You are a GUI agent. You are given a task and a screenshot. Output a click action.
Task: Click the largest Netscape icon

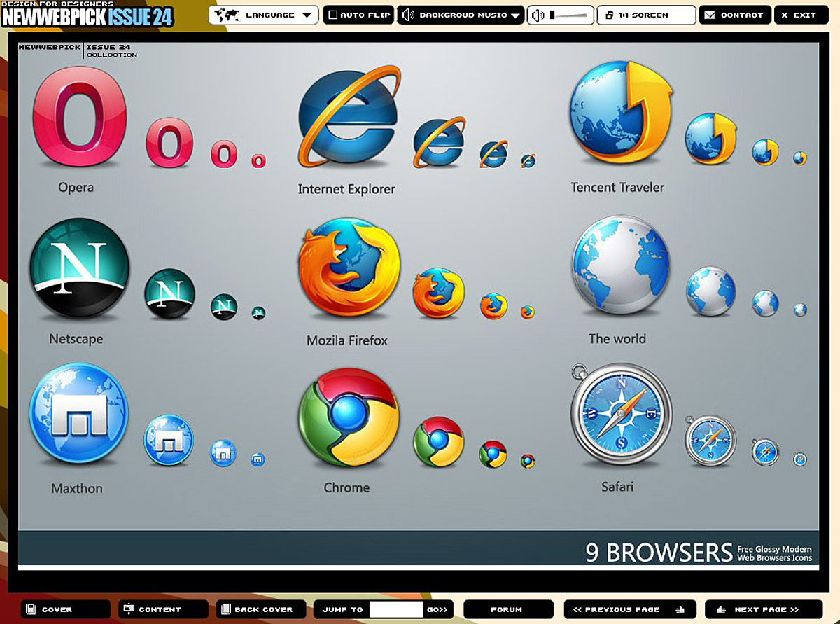[x=79, y=269]
